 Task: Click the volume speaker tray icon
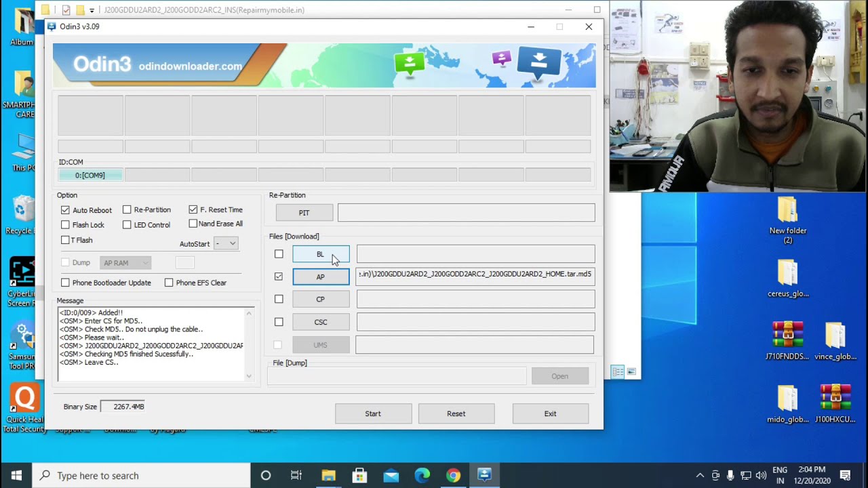761,475
